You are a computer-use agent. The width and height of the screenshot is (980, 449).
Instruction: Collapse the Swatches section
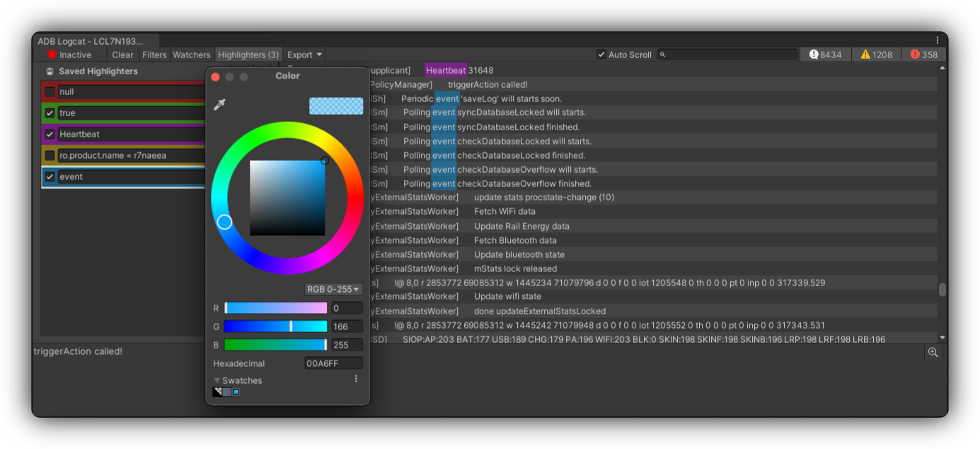pos(217,380)
